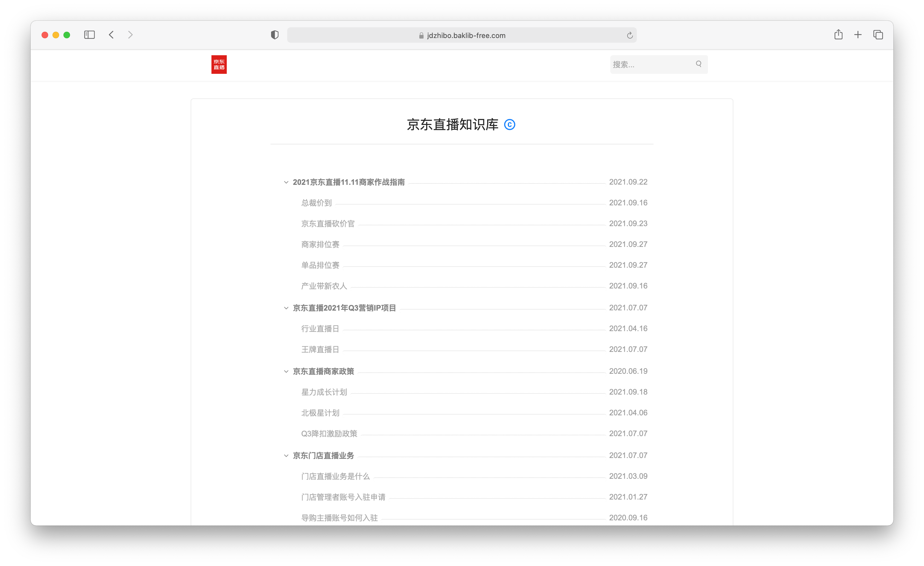Collapse the 京东直播商家政策 chevron

pos(286,372)
